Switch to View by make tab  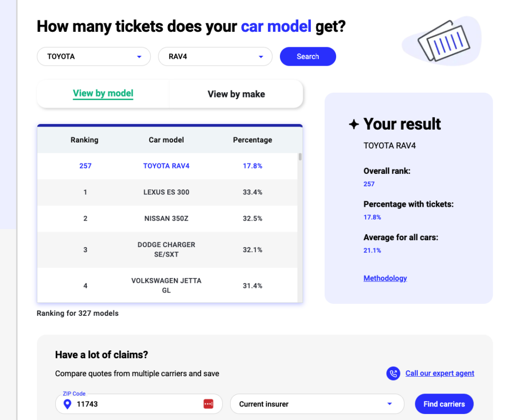(236, 94)
